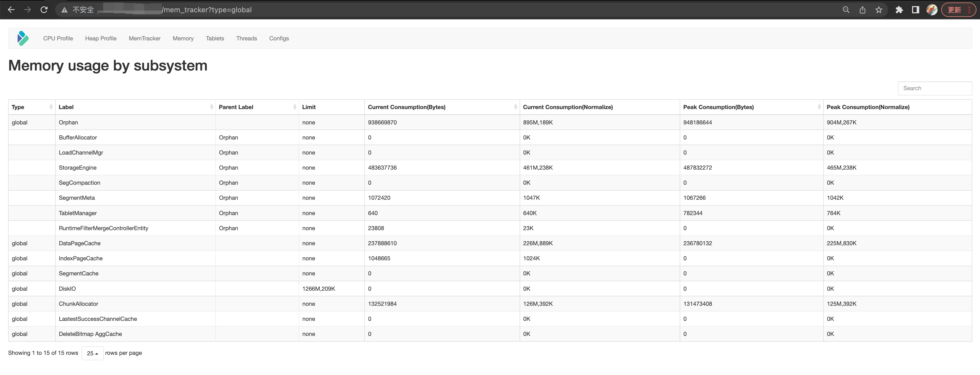Open the browser extensions puzzle icon

pyautogui.click(x=899, y=9)
